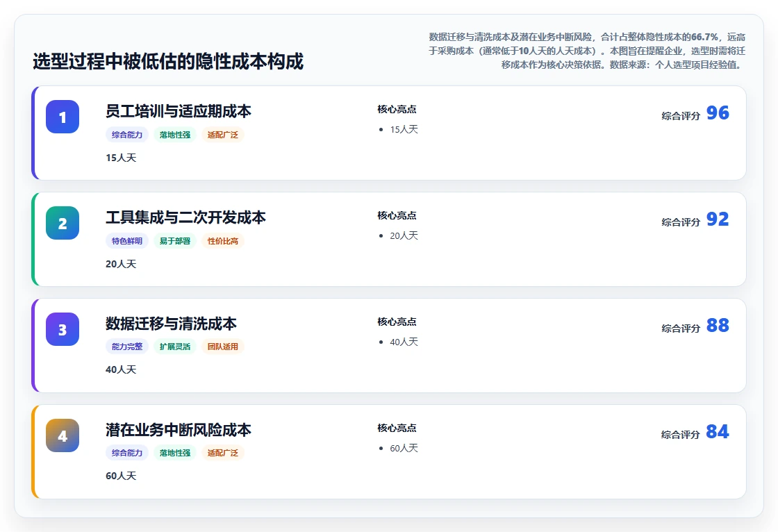778x532 pixels.
Task: Click the 综合能力 tag in card 1
Action: point(127,135)
